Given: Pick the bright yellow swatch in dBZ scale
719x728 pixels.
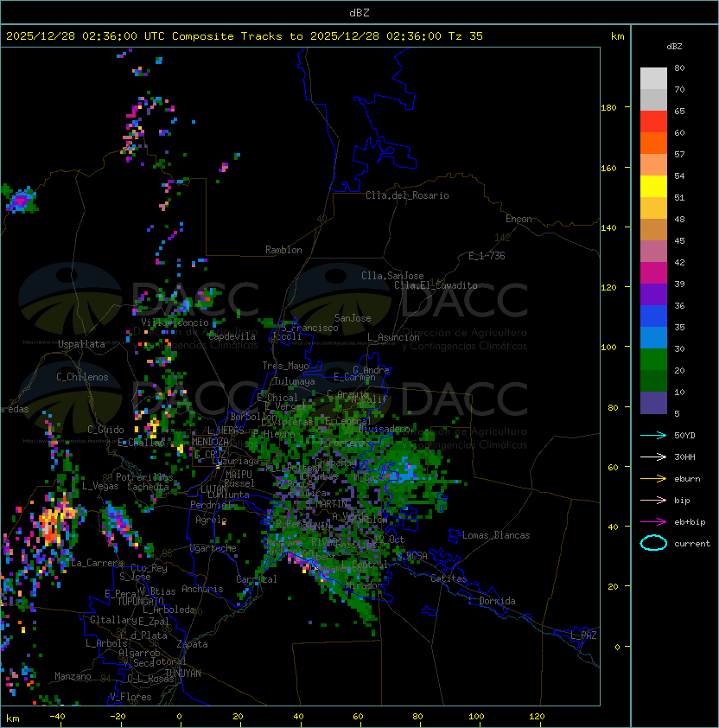Looking at the screenshot, I should click(x=653, y=186).
